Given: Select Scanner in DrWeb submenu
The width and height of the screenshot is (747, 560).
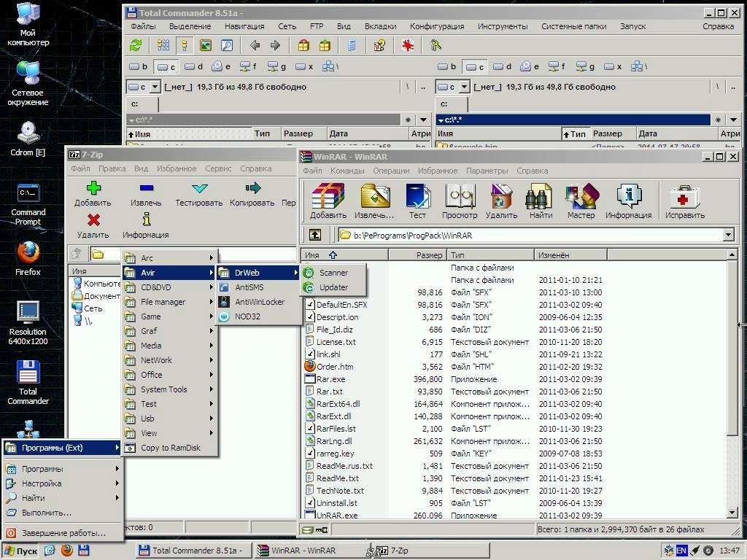Looking at the screenshot, I should click(x=333, y=273).
